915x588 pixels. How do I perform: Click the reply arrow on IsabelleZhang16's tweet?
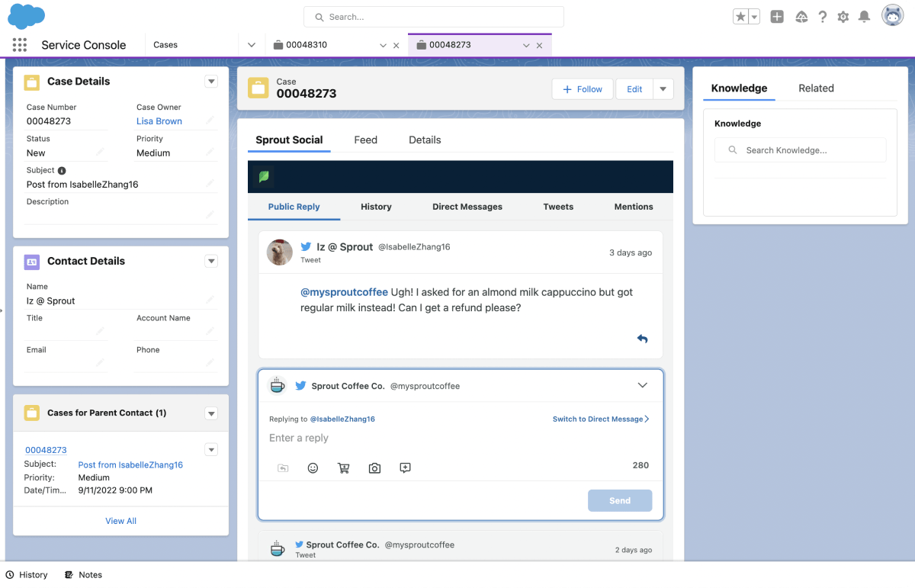pos(643,338)
